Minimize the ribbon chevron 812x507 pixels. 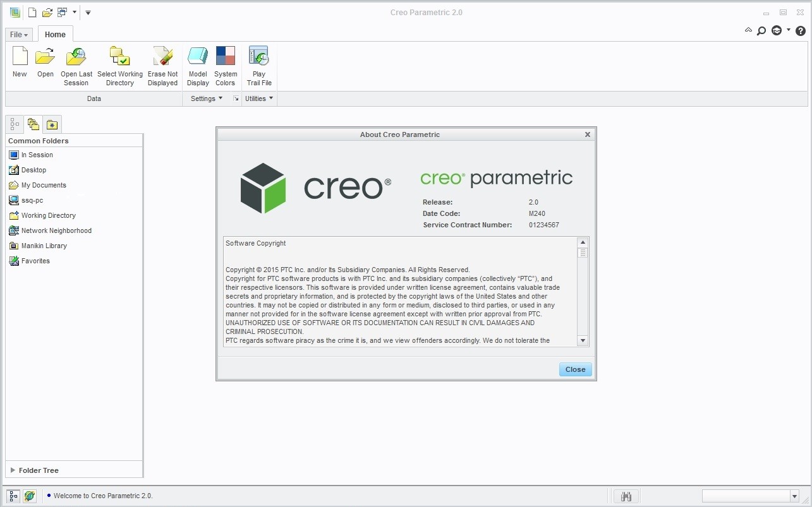[x=748, y=30]
